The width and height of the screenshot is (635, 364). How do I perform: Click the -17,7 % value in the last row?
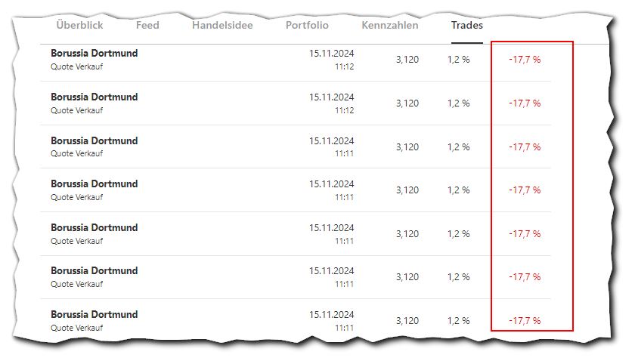click(525, 321)
